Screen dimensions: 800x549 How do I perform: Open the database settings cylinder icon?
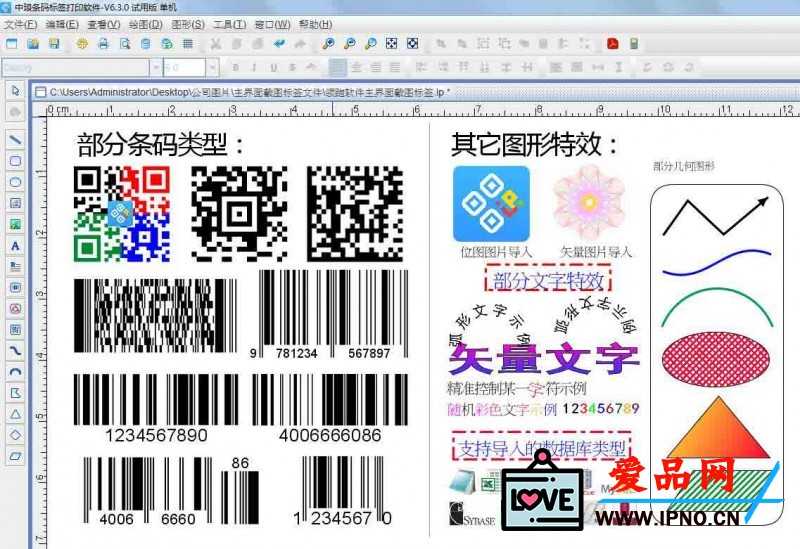click(x=145, y=44)
